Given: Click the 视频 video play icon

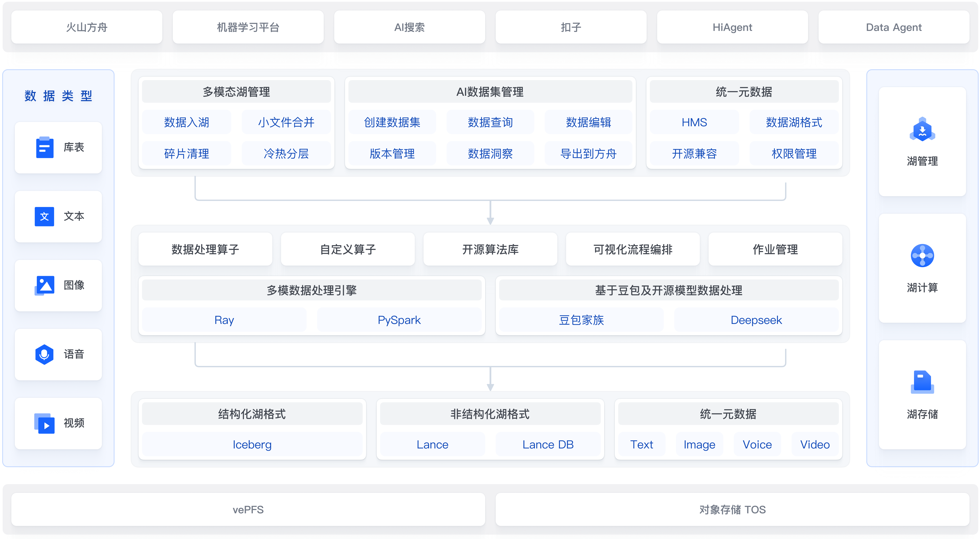Looking at the screenshot, I should point(44,423).
